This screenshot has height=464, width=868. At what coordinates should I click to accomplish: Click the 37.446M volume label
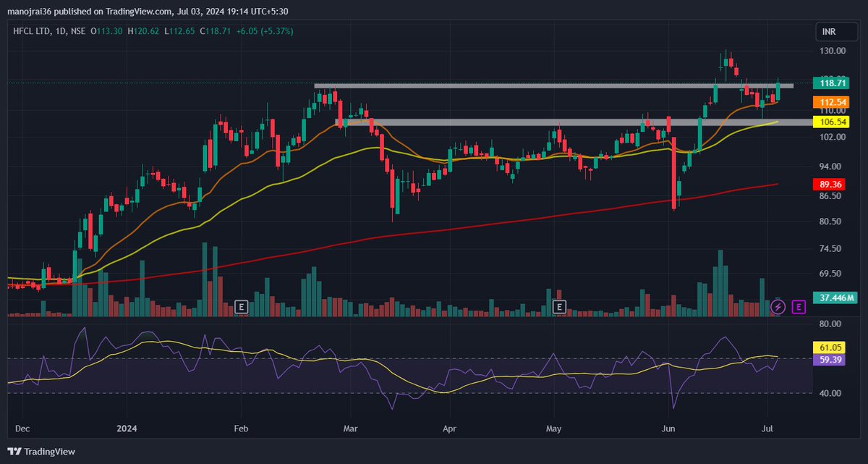click(835, 298)
